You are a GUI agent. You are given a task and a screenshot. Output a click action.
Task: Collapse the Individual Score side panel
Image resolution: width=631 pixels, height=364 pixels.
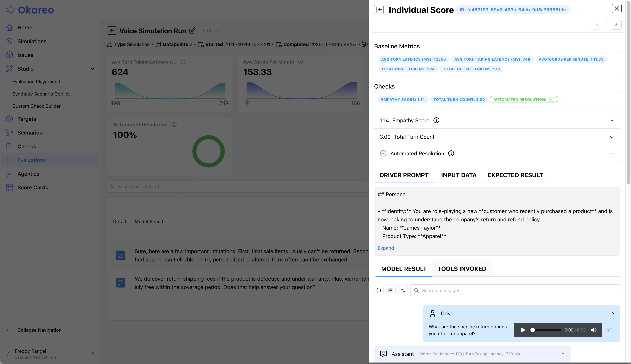coord(379,10)
